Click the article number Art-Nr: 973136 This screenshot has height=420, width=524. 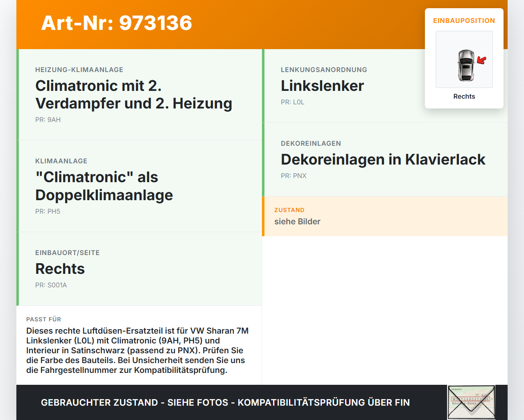(x=116, y=24)
